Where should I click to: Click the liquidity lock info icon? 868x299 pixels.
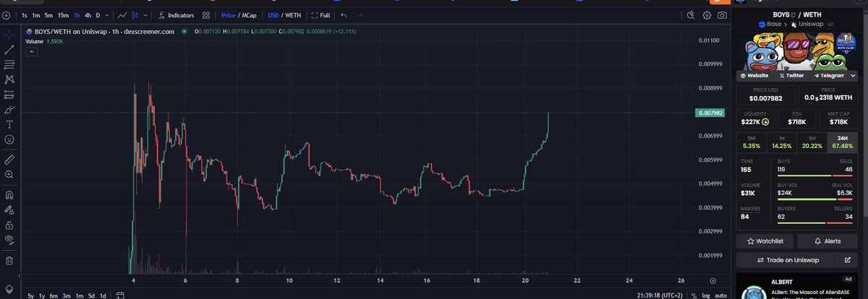(x=765, y=122)
